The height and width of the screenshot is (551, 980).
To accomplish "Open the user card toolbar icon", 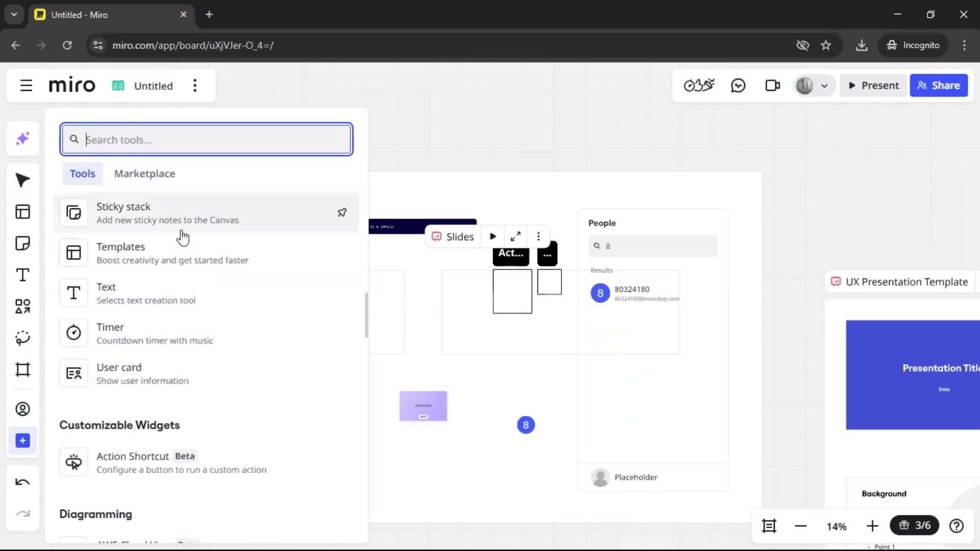I will point(22,409).
